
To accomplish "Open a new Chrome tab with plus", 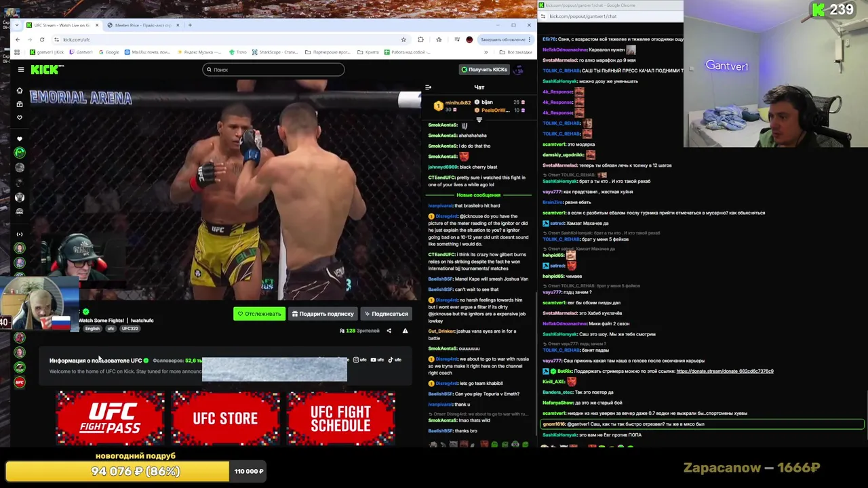I will (x=190, y=25).
